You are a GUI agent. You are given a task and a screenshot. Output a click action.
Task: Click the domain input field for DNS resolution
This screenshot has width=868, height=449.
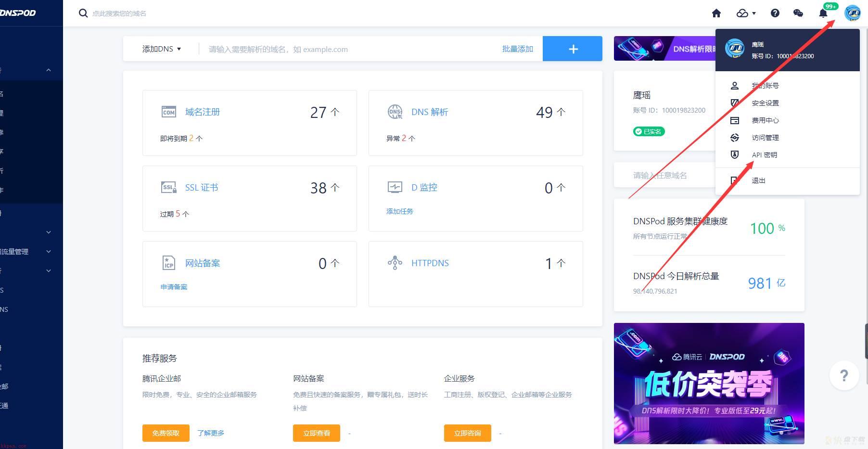(351, 49)
